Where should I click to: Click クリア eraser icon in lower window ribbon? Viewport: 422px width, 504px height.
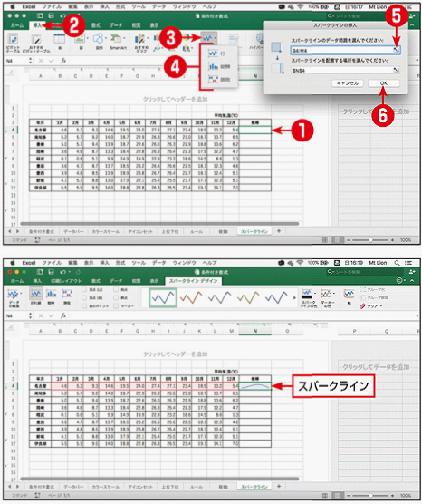[362, 306]
